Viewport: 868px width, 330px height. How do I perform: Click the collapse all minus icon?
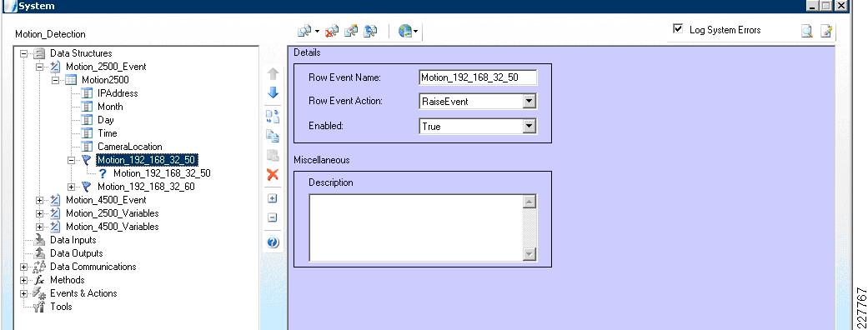273,217
